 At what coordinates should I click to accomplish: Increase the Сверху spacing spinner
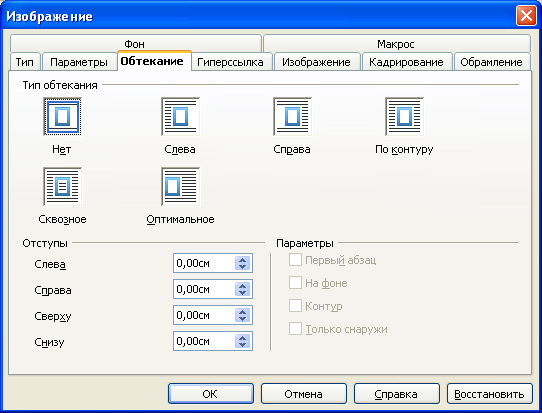tap(243, 312)
